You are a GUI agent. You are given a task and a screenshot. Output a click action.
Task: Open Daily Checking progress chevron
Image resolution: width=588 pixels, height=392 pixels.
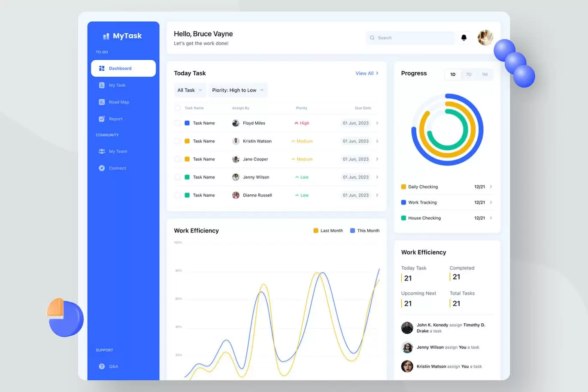tap(491, 187)
